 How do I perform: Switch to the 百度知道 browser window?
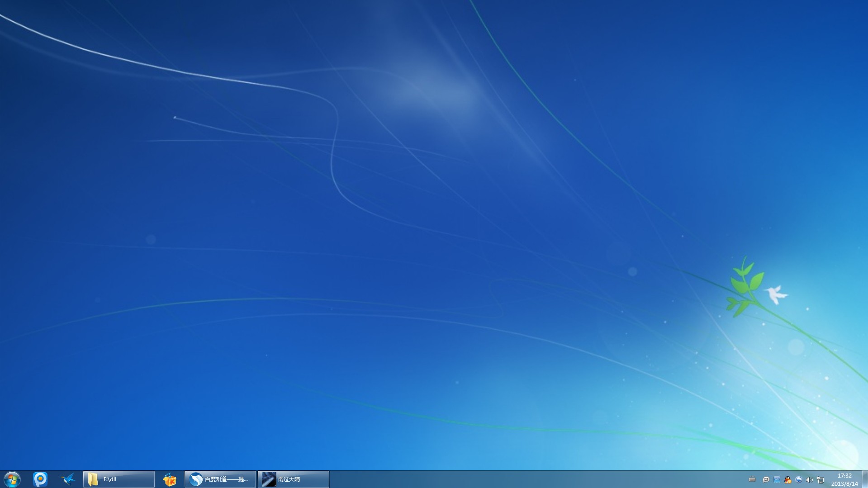(220, 479)
